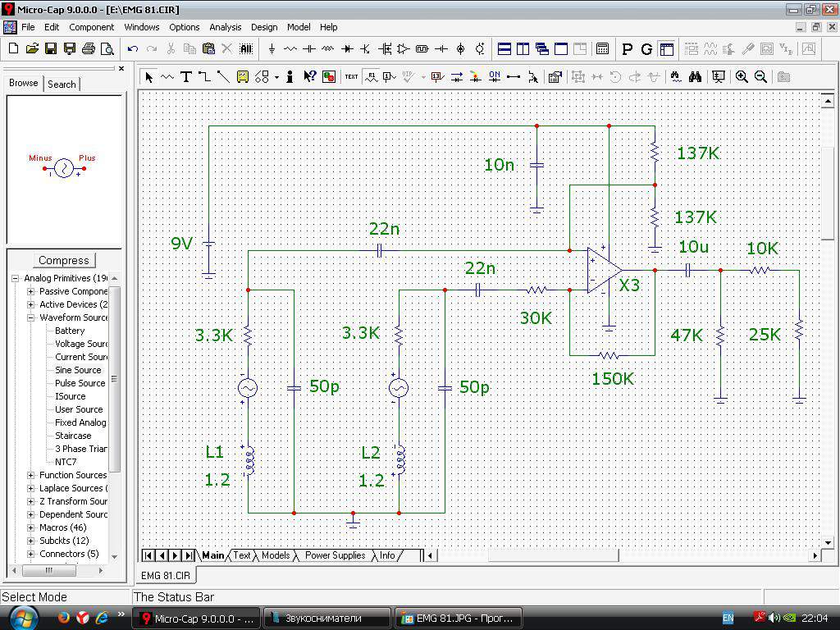Pick the diode component tool
840x630 pixels.
(x=347, y=49)
